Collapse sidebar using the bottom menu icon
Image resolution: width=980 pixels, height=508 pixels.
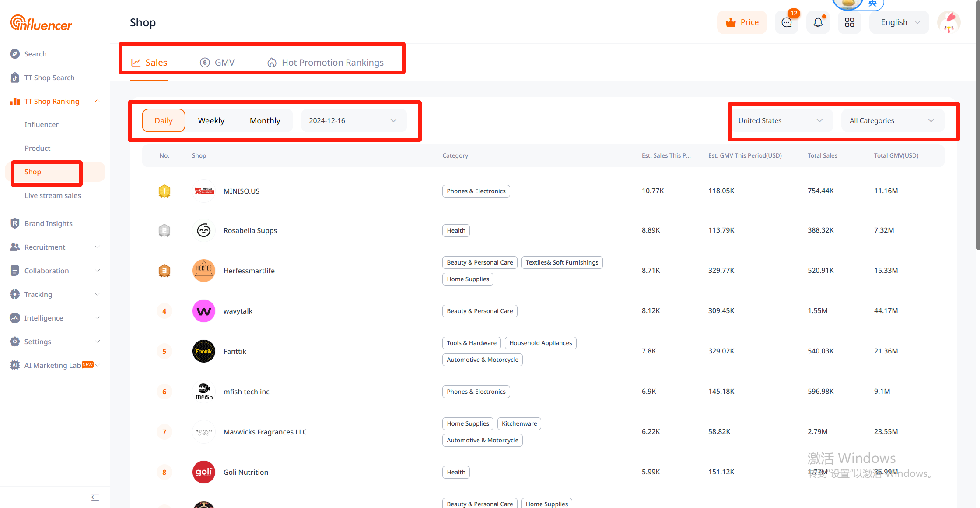pyautogui.click(x=95, y=497)
